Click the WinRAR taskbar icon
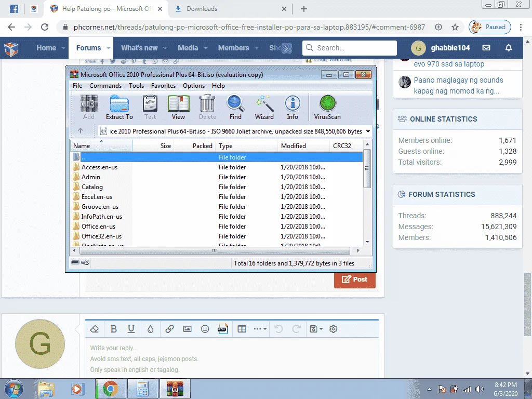This screenshot has width=532, height=399. [x=175, y=389]
